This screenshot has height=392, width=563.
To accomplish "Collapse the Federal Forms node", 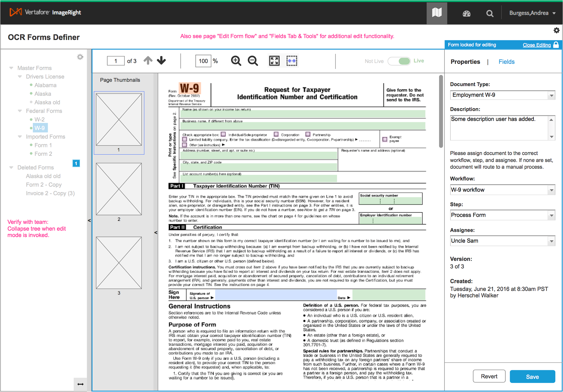I will click(20, 111).
